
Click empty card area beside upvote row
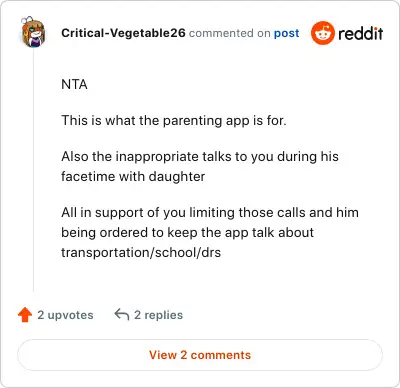(x=283, y=315)
